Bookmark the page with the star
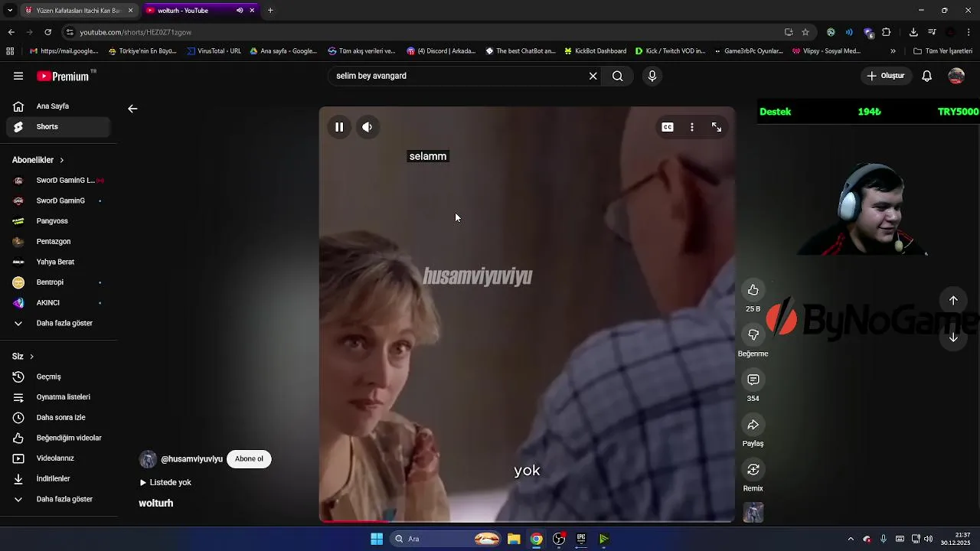Image resolution: width=980 pixels, height=551 pixels. click(x=805, y=32)
